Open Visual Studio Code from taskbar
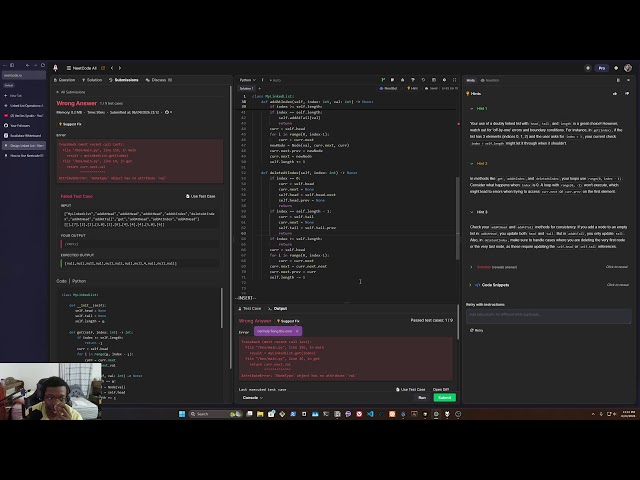 pos(370,414)
